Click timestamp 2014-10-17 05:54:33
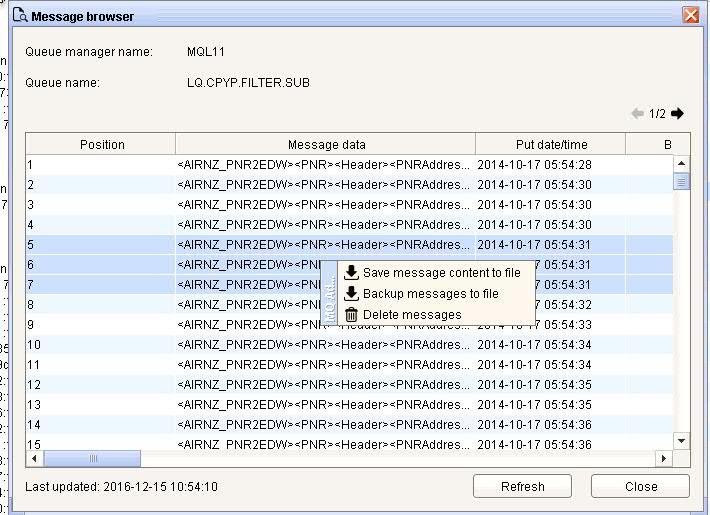This screenshot has height=515, width=710. coord(563,324)
